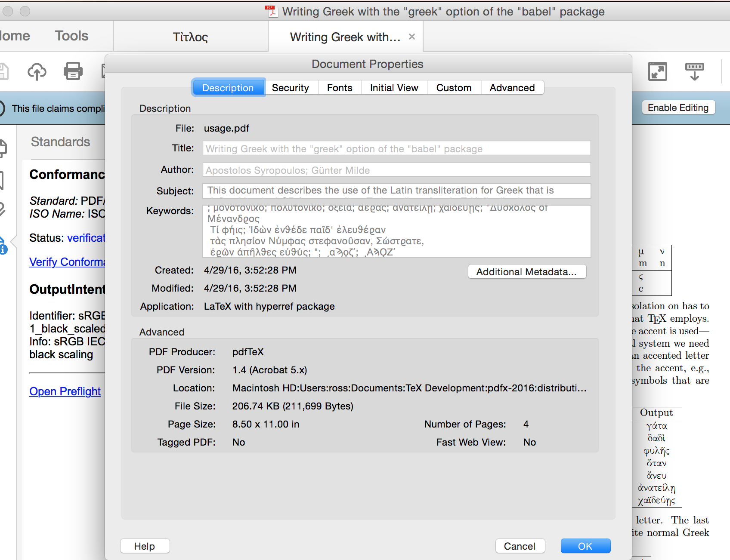730x560 pixels.
Task: Click the scrolling mode icon at toolbar right
Action: 694,71
